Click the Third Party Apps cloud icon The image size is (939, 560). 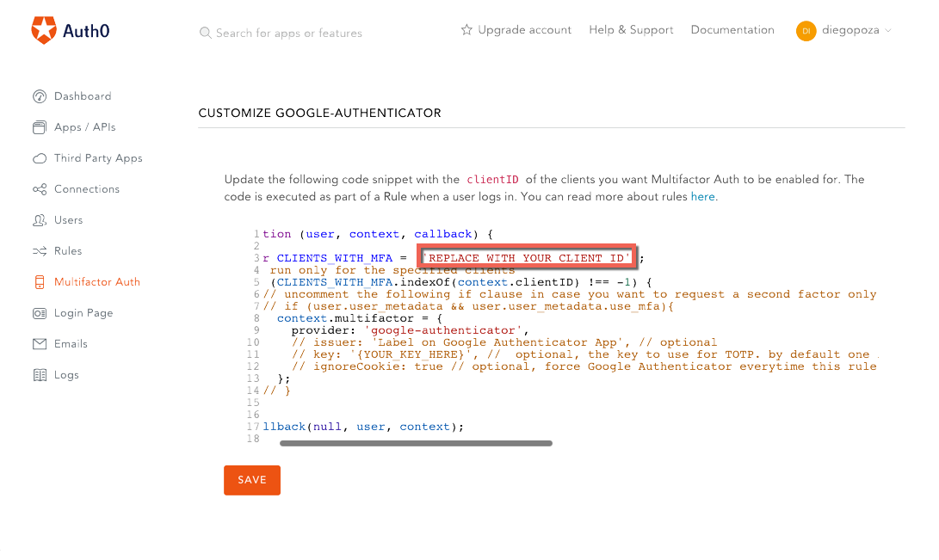click(40, 158)
